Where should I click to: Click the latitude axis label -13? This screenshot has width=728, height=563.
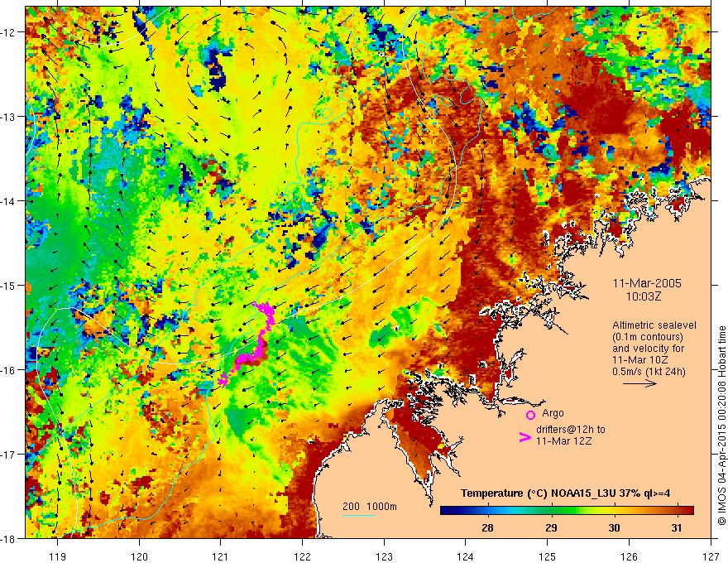click(x=9, y=117)
